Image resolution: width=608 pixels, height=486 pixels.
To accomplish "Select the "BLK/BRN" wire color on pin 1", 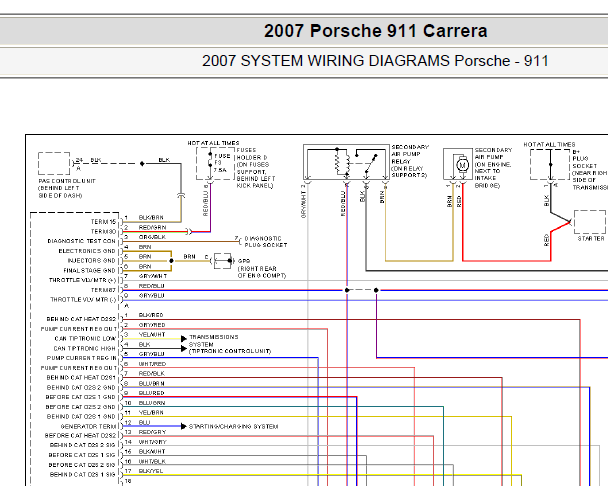I will click(x=151, y=218).
